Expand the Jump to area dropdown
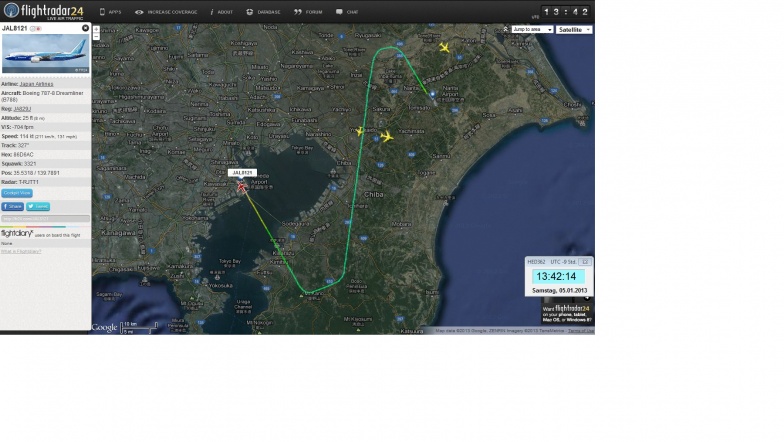 (532, 30)
